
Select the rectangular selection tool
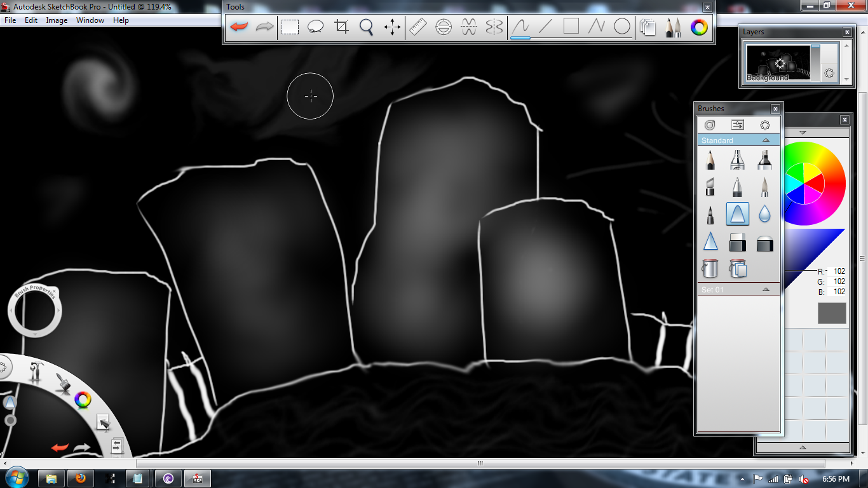point(290,27)
